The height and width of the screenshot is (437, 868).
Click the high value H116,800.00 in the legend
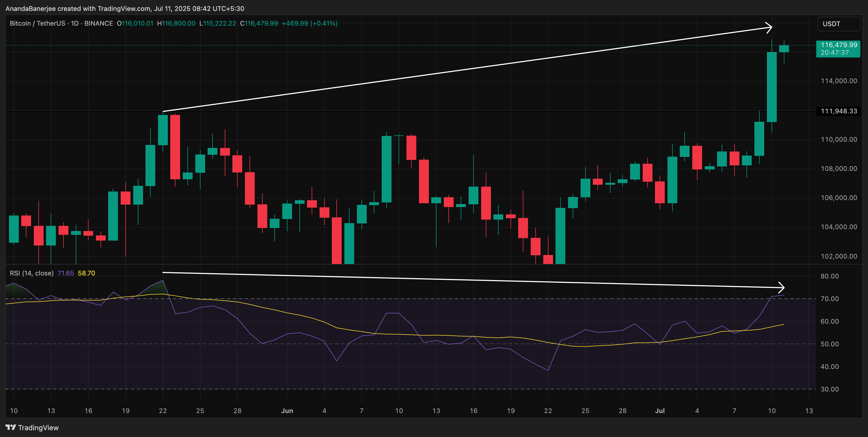coord(176,23)
